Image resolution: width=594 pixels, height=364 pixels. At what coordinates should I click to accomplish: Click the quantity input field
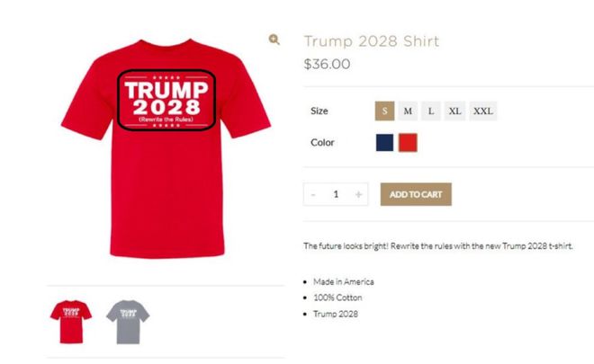click(x=336, y=194)
